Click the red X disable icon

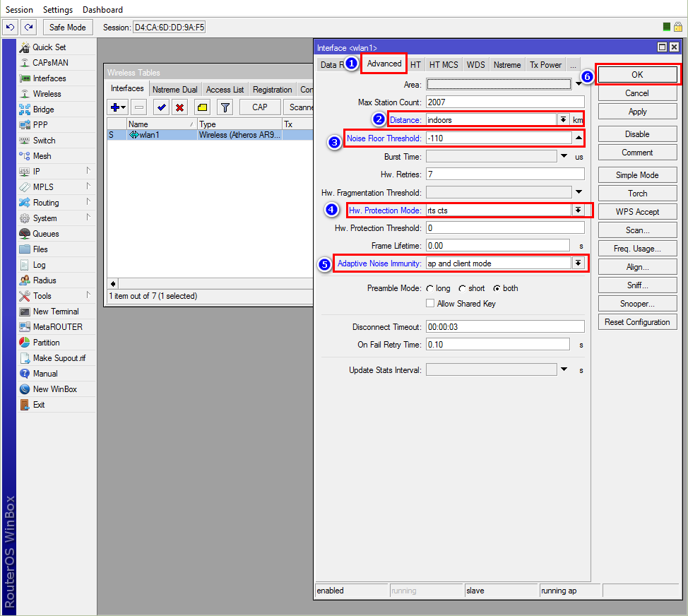(180, 107)
